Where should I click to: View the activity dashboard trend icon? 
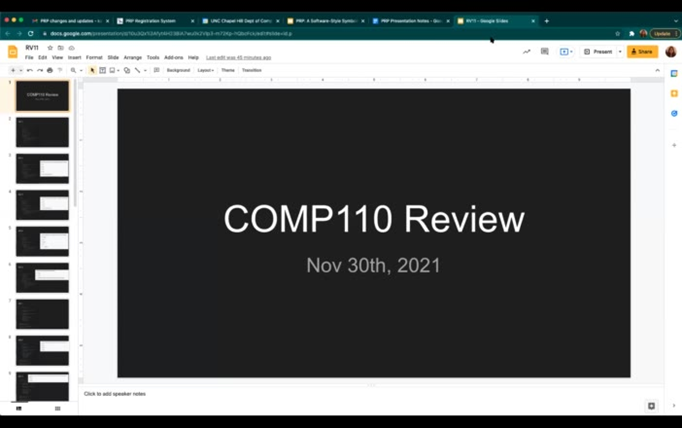pyautogui.click(x=527, y=52)
